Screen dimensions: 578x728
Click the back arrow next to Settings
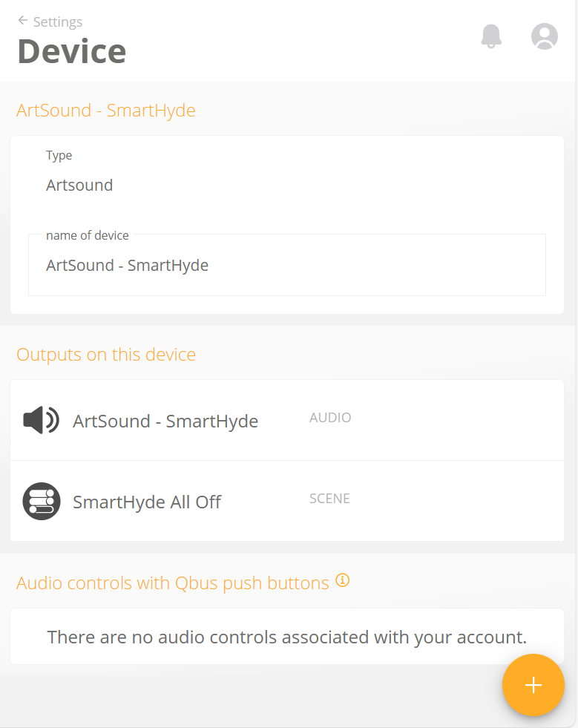pos(23,20)
